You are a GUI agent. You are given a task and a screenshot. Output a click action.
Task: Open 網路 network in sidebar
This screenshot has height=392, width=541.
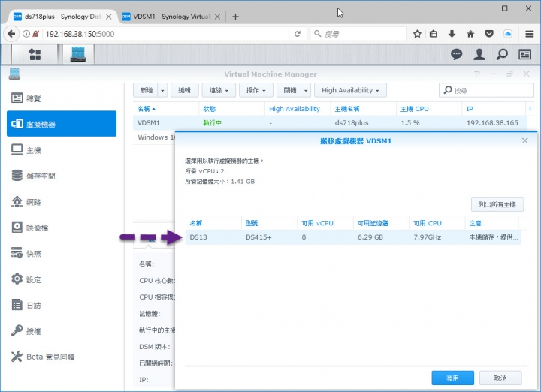[x=62, y=202]
